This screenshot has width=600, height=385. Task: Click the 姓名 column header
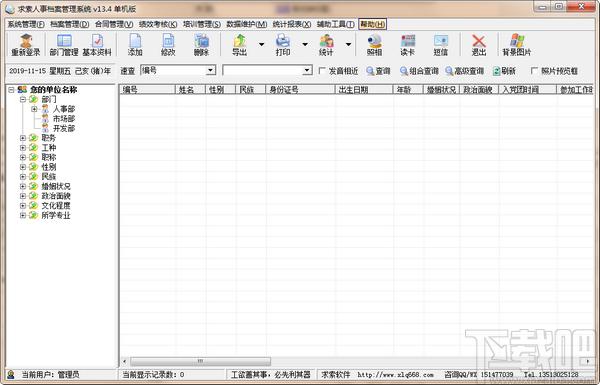(x=190, y=90)
